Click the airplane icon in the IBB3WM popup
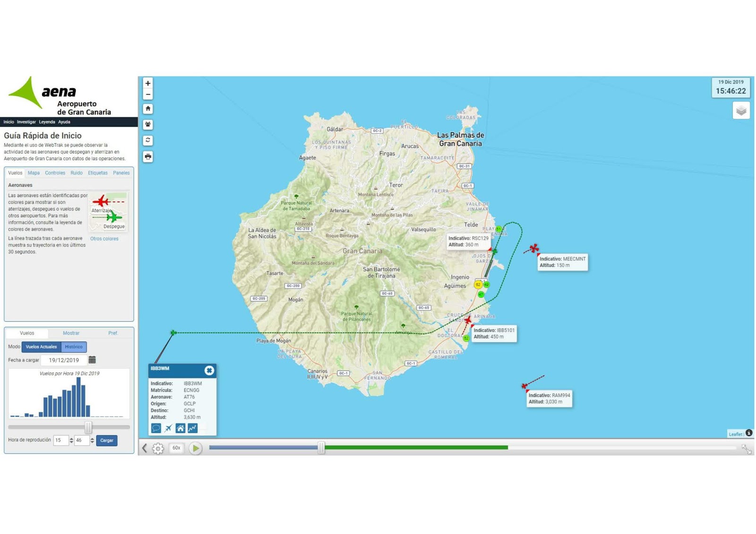 pos(168,428)
